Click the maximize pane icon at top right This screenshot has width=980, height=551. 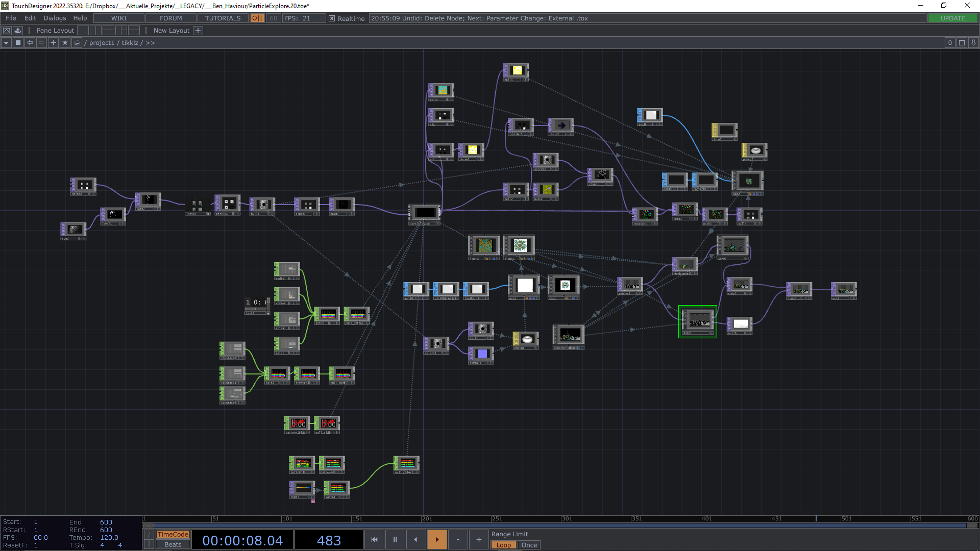coord(962,43)
